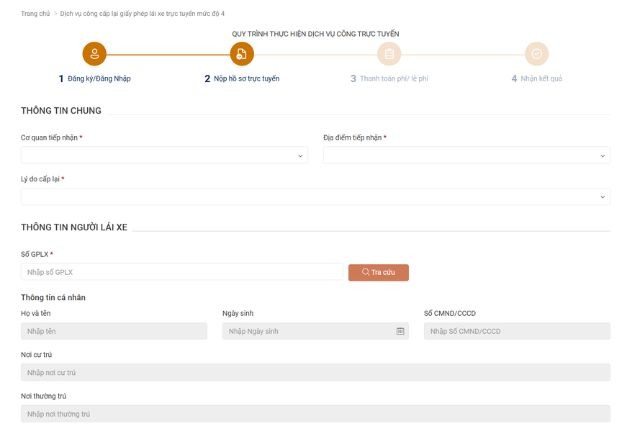Image resolution: width=640 pixels, height=427 pixels.
Task: Select the Nhận kết quả step label
Action: 541,79
